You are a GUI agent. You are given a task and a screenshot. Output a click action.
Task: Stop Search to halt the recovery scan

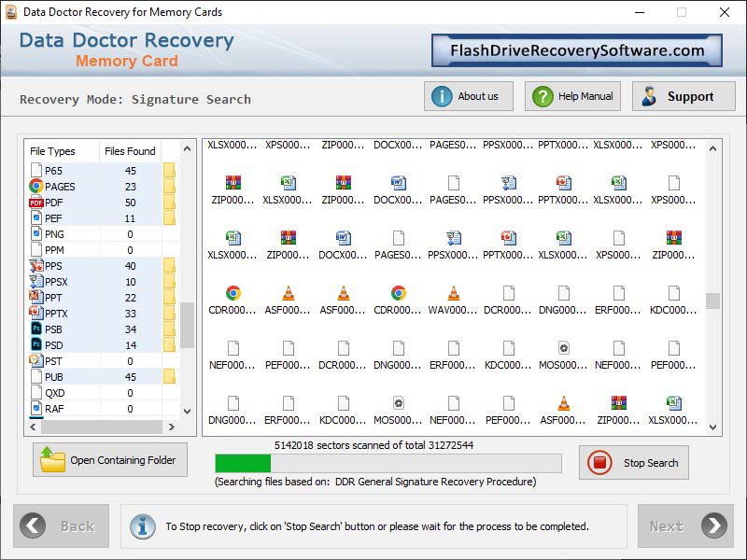tap(634, 463)
